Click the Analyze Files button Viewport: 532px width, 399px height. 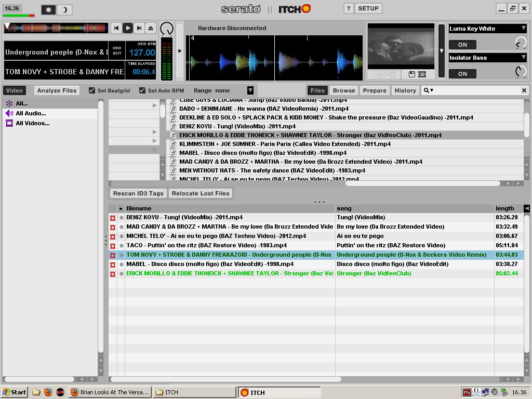point(57,90)
